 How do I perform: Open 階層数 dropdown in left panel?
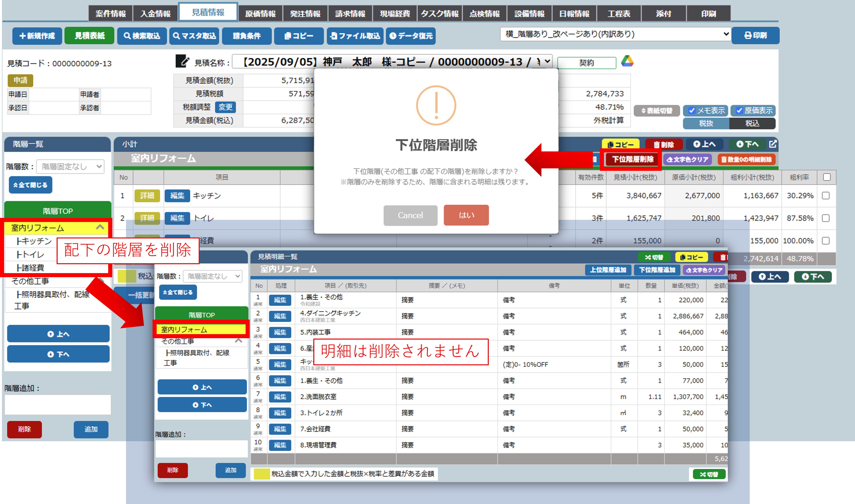(70, 166)
